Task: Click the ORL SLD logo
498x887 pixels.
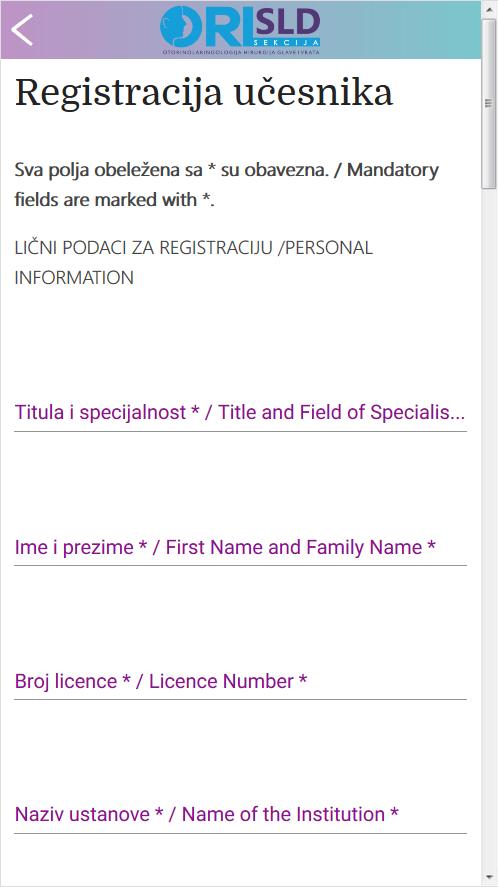Action: [x=241, y=30]
